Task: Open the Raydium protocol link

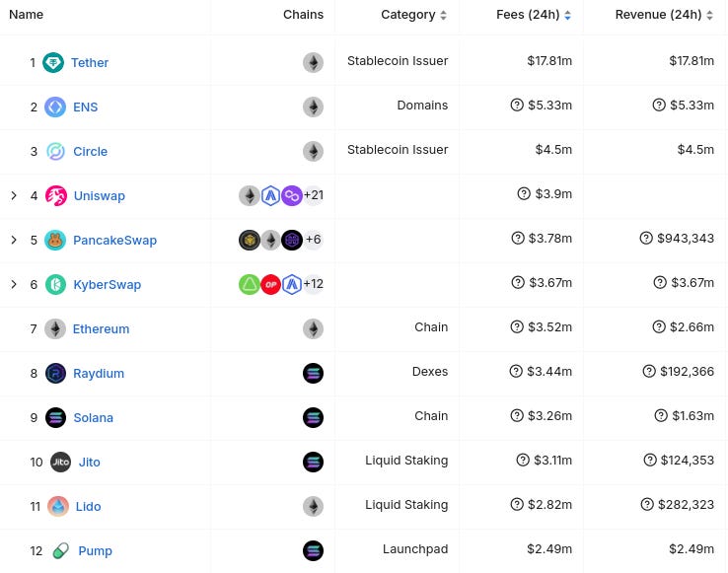Action: [99, 374]
